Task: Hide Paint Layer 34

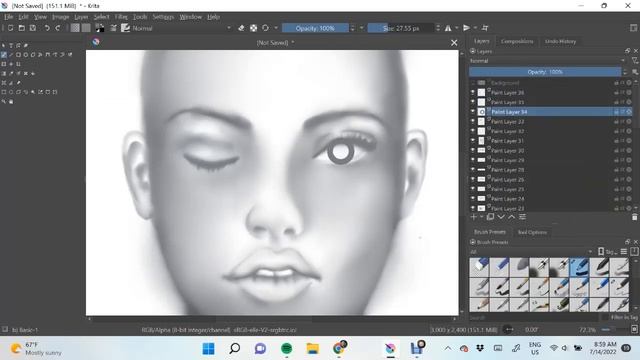Action: point(473,111)
